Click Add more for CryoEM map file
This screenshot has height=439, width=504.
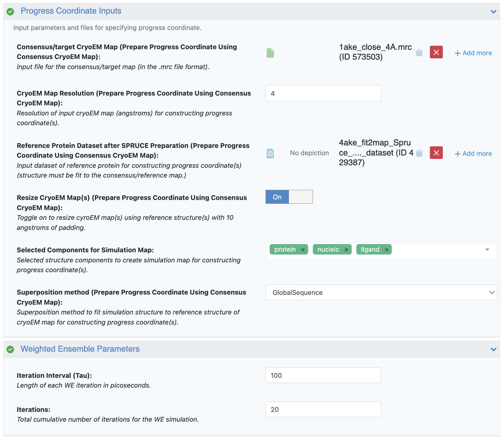473,53
